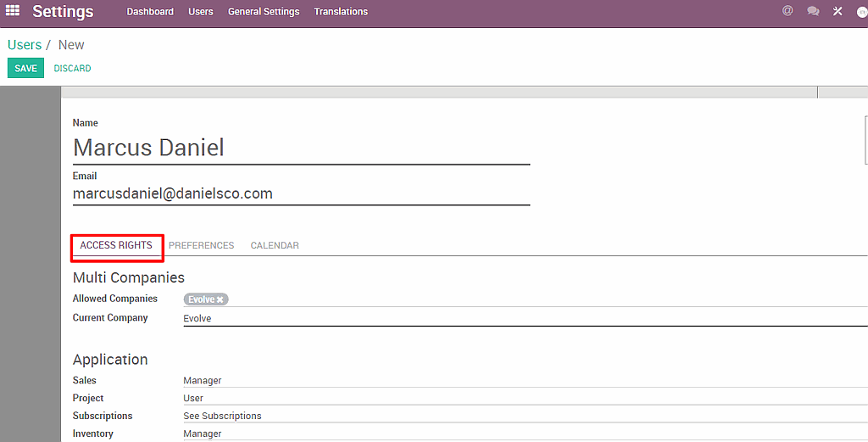
Task: Remove the Evolve tag from Allowed Companies
Action: (220, 299)
